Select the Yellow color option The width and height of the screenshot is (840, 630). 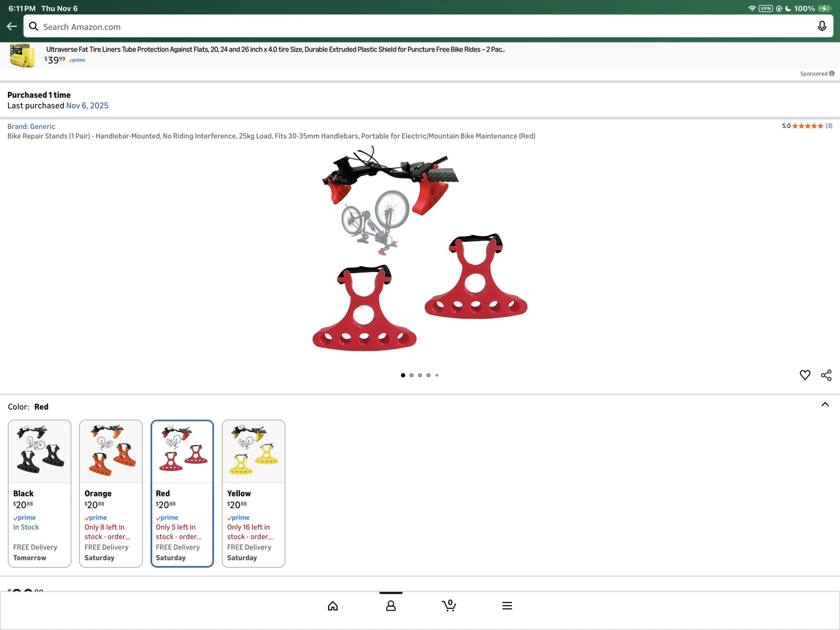pos(253,493)
